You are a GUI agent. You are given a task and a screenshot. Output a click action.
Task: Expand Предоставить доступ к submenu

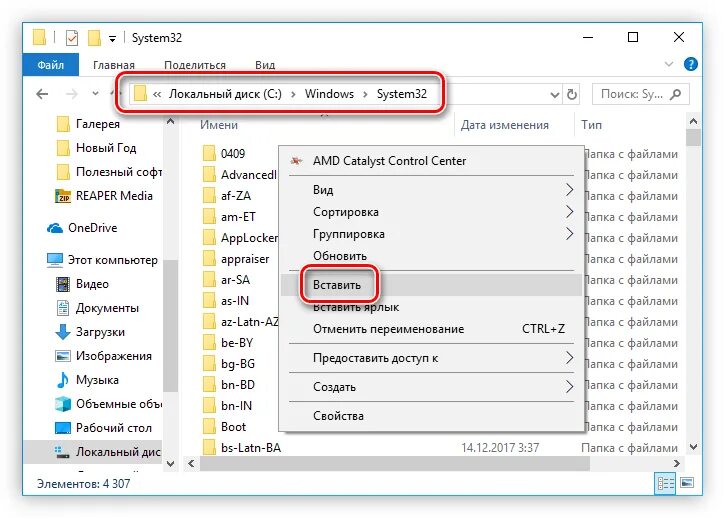(x=431, y=358)
